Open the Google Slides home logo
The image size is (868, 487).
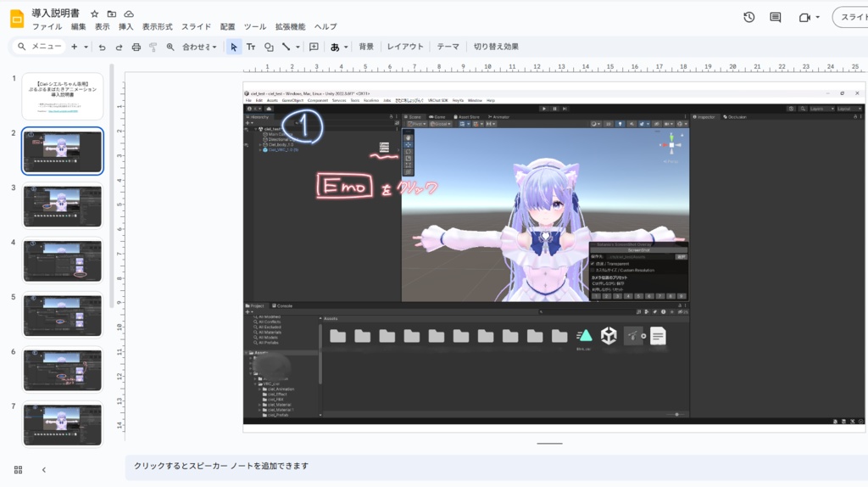click(x=17, y=19)
